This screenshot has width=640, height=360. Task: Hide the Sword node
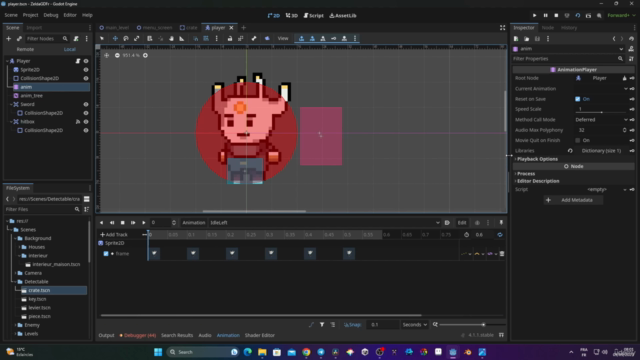point(86,104)
